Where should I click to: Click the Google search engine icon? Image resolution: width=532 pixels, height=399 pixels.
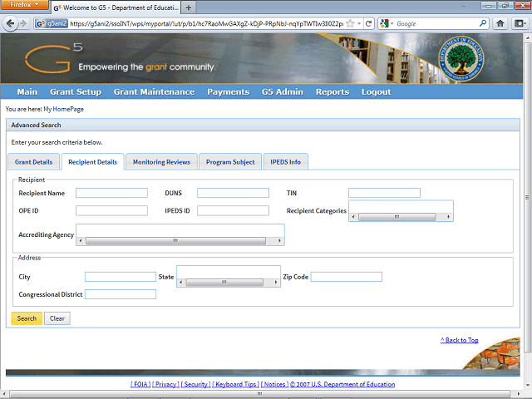[384, 23]
